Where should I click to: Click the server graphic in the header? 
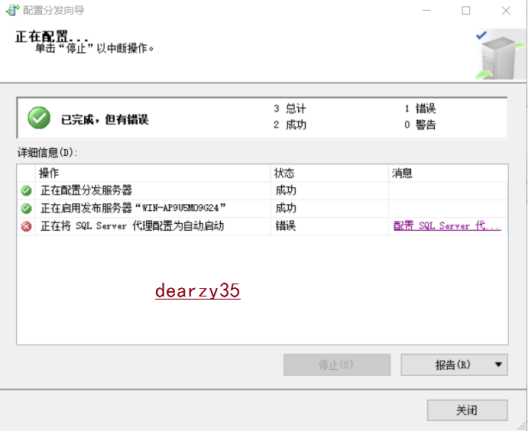click(501, 56)
